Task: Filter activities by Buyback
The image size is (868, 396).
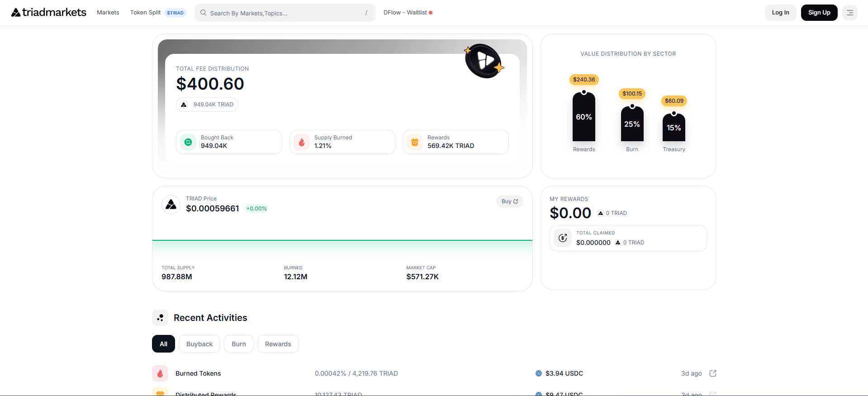Action: [199, 344]
